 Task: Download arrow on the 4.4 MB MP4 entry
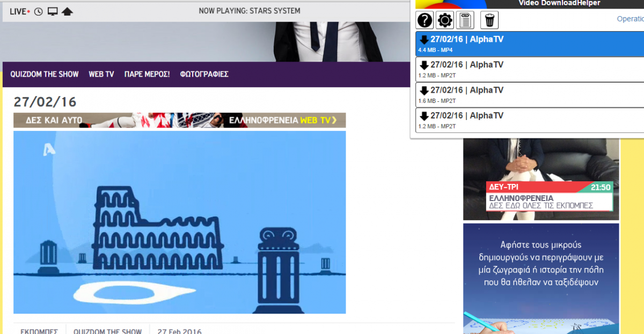click(x=424, y=40)
